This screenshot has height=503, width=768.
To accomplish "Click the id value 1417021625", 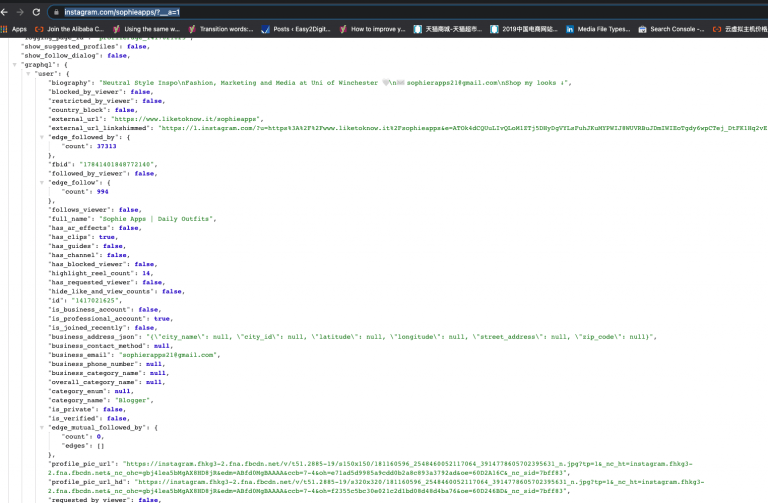I will pyautogui.click(x=96, y=301).
